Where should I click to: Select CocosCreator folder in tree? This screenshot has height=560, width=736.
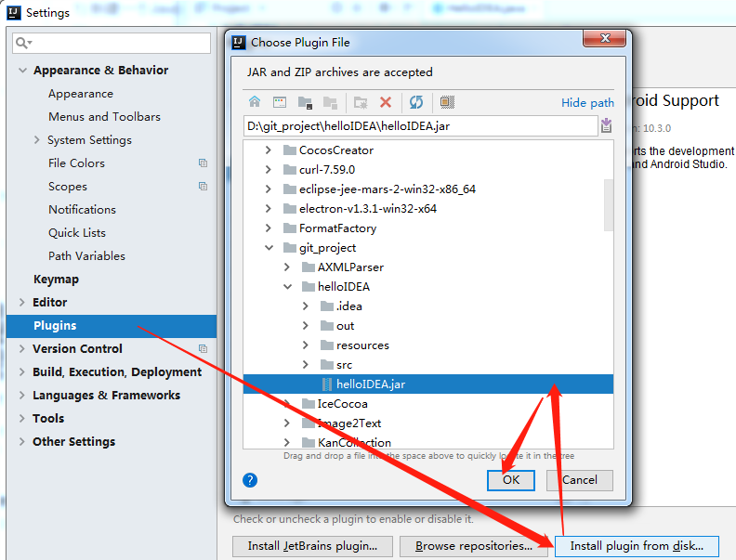click(x=336, y=150)
